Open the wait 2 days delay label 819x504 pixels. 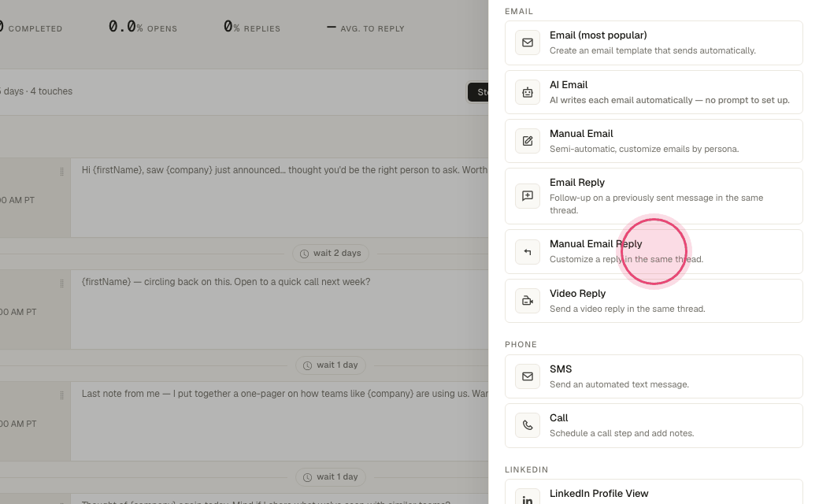337,254
